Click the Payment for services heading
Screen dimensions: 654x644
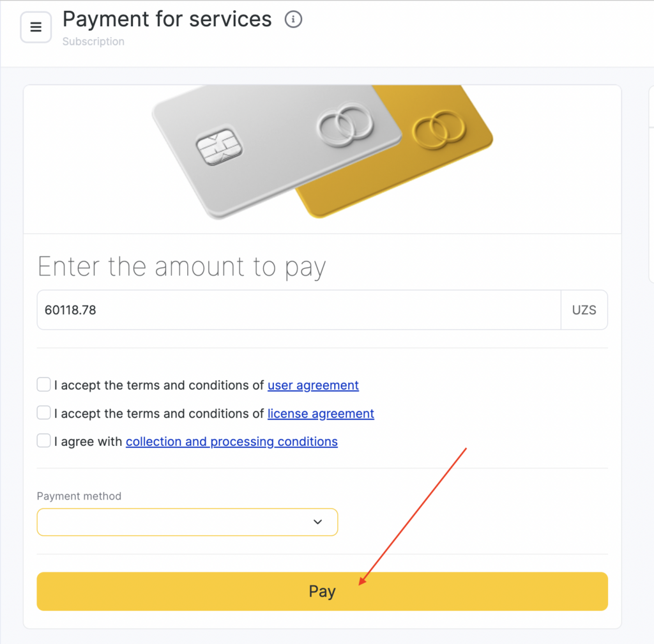[167, 20]
